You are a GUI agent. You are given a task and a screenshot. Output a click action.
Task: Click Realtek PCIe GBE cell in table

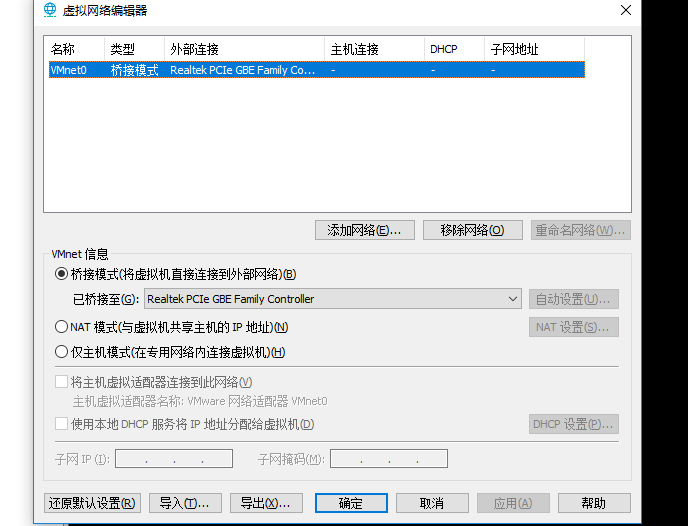242,70
